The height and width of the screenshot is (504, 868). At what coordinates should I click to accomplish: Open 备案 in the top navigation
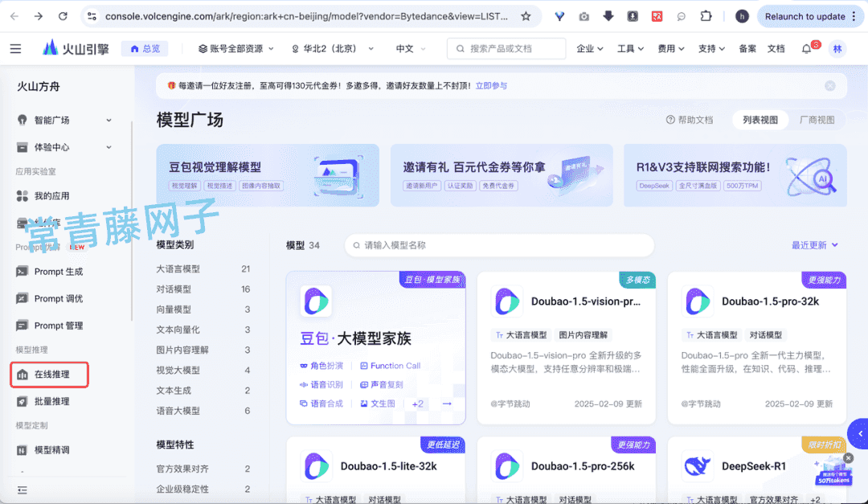[747, 49]
